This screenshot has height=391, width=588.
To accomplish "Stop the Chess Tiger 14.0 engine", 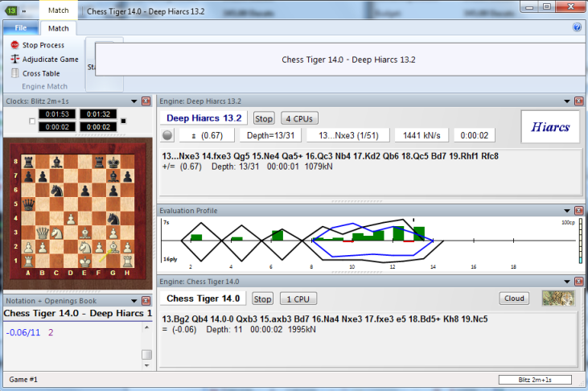I will (263, 298).
